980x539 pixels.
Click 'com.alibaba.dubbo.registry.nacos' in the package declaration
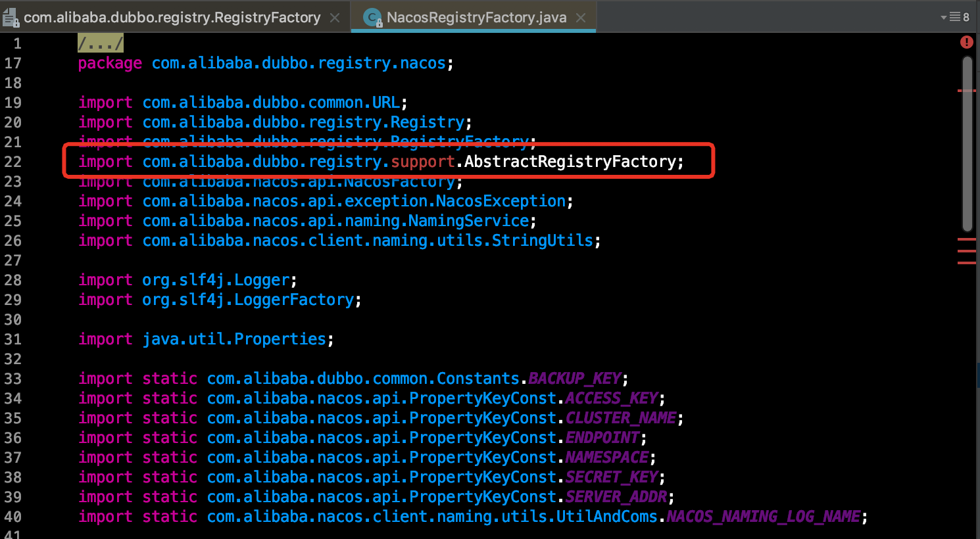(299, 63)
